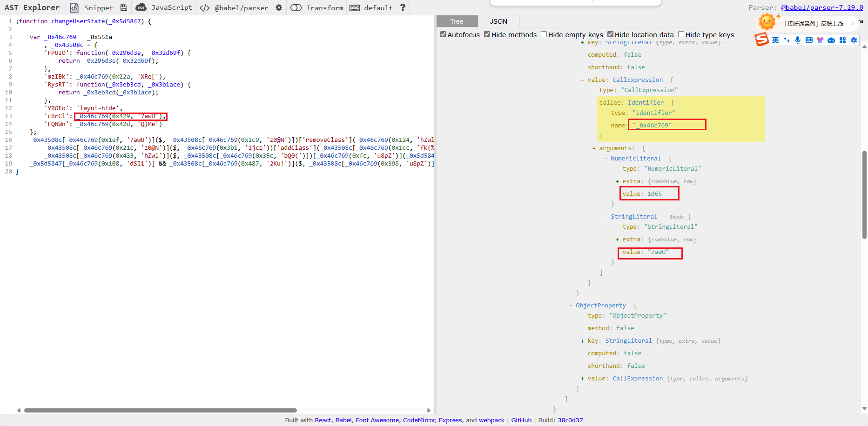Viewport: 868px width, 426px height.
Task: Uncheck the Autofocus checkbox
Action: pos(443,34)
